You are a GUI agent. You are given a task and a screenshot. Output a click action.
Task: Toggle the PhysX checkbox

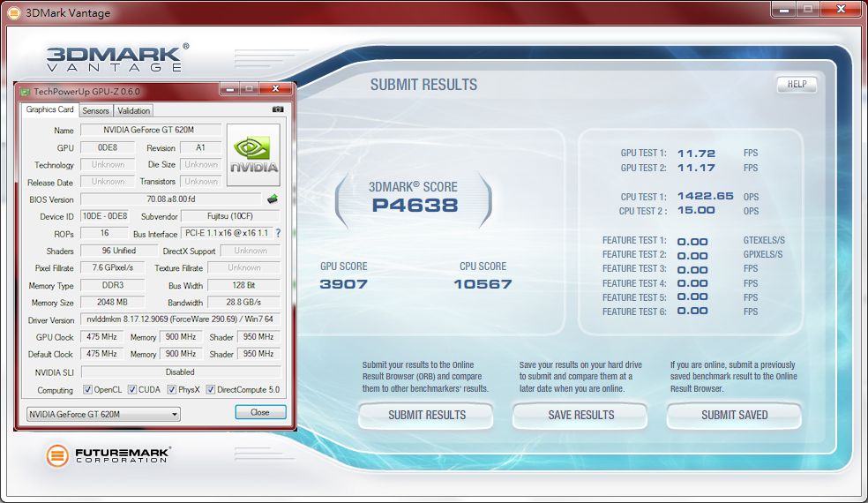point(171,389)
